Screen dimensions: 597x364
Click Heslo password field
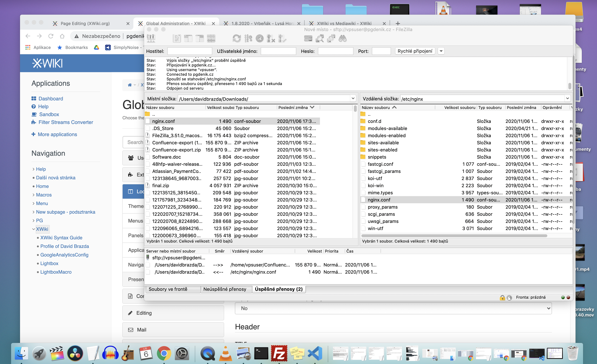click(335, 51)
